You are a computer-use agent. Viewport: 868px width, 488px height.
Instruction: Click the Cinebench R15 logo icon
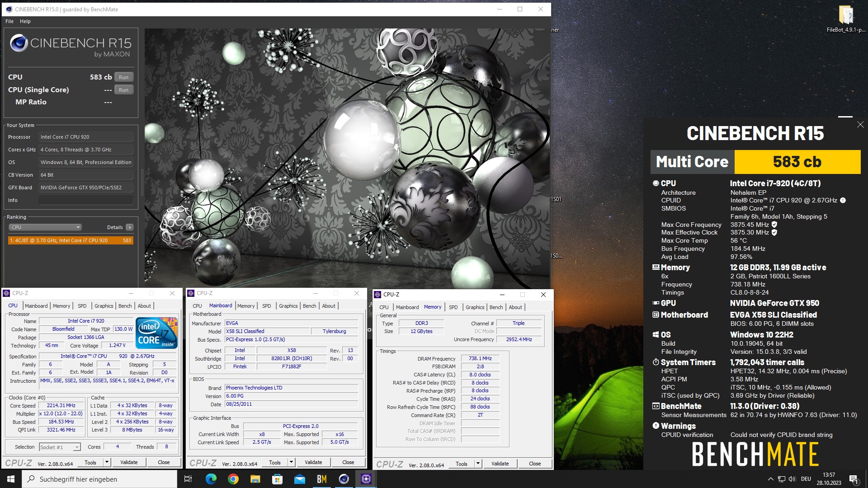point(19,43)
